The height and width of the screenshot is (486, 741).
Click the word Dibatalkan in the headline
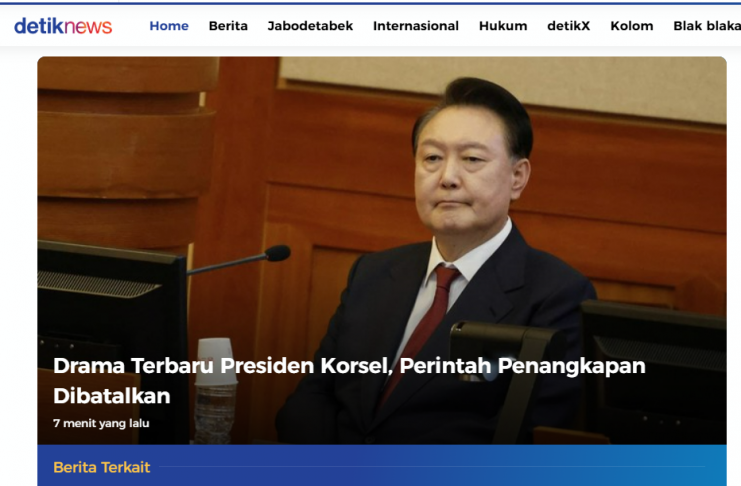point(112,396)
